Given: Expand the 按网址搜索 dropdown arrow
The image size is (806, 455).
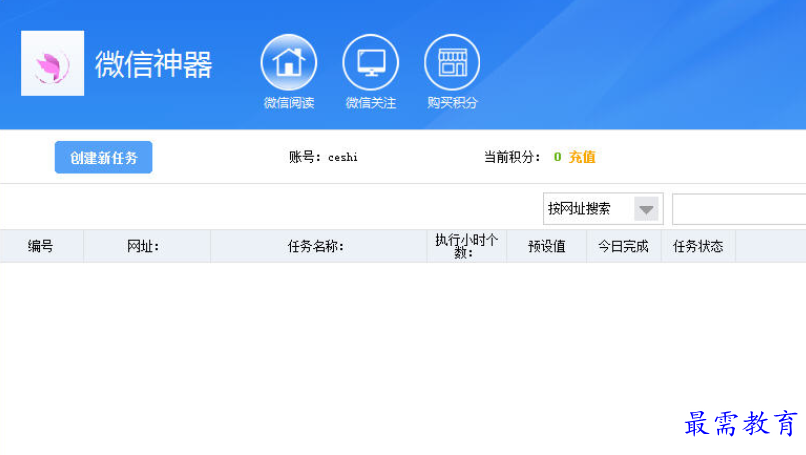Looking at the screenshot, I should coord(646,209).
